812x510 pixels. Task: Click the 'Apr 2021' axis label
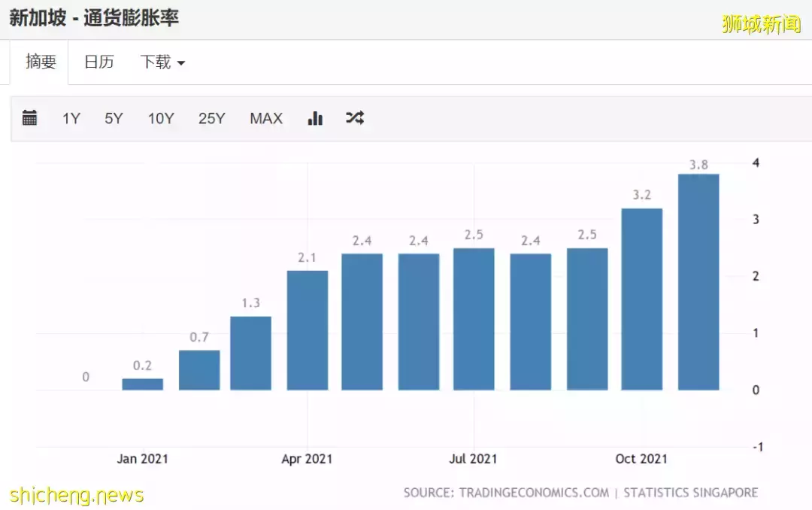tap(307, 459)
